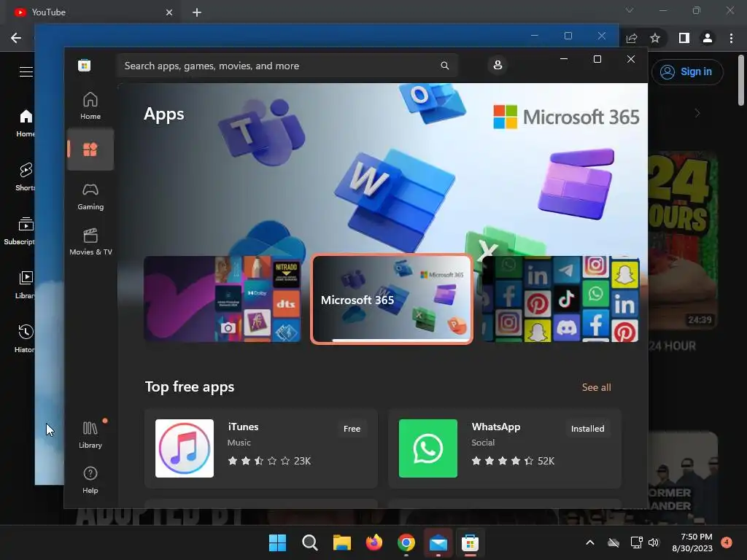This screenshot has width=747, height=560.
Task: Open Chrome three-dot menu
Action: pyautogui.click(x=731, y=38)
